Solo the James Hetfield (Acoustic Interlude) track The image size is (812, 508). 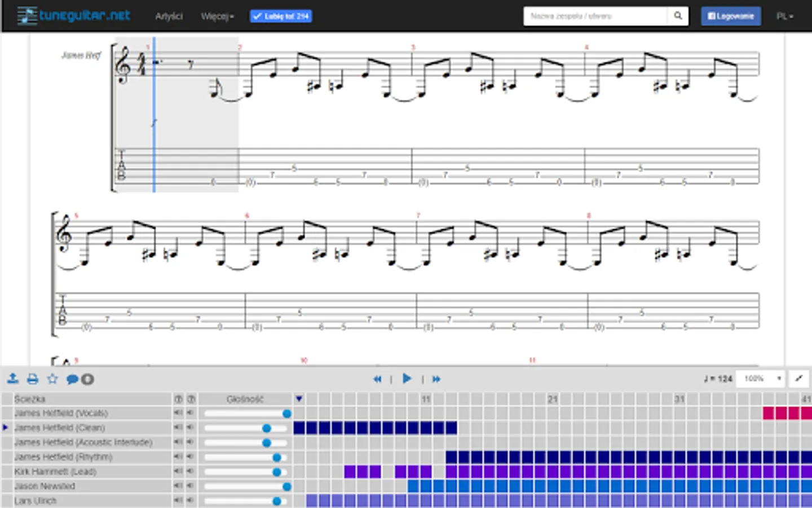pyautogui.click(x=178, y=443)
